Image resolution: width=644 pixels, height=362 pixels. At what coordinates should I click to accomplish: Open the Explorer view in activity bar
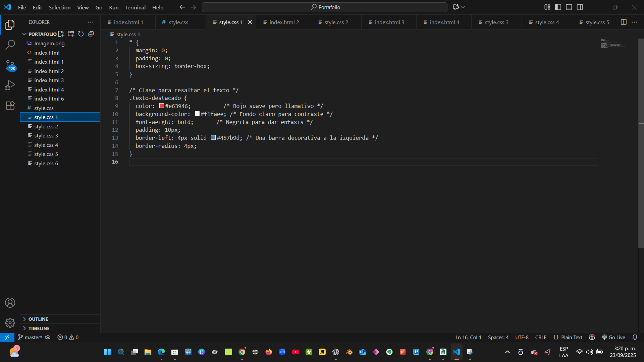coord(10,24)
